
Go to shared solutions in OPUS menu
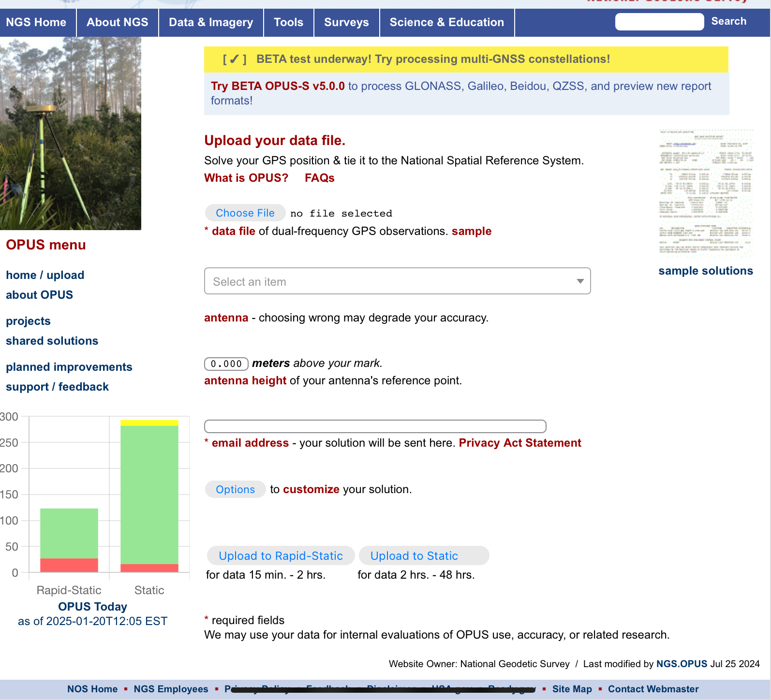[x=52, y=341]
